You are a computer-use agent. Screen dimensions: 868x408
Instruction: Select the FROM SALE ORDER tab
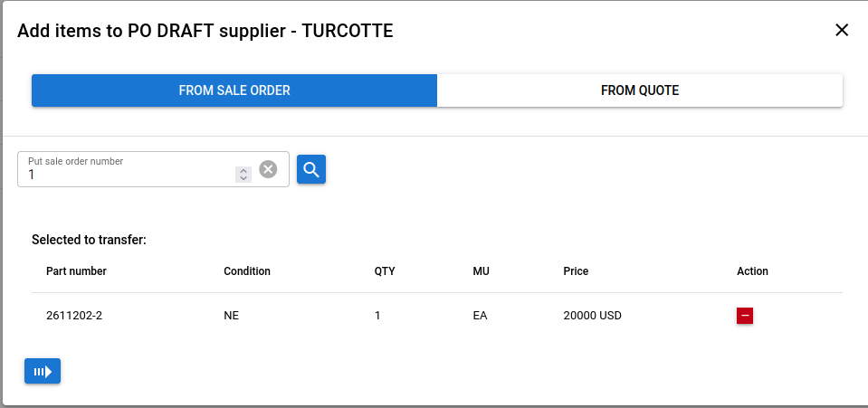(x=234, y=90)
